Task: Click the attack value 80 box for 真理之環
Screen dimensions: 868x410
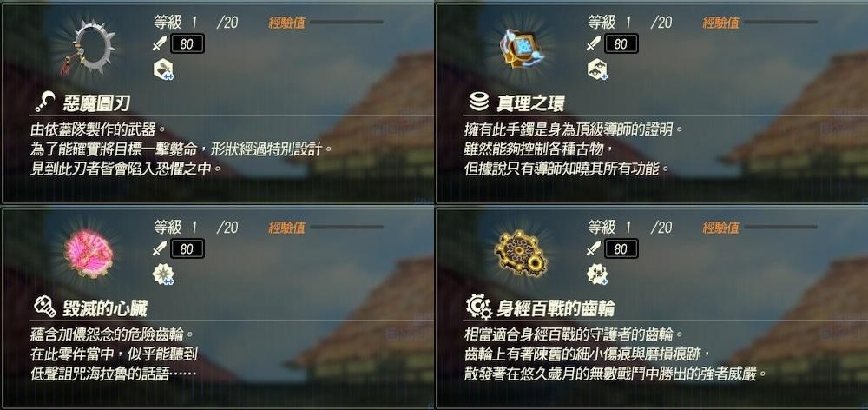Action: tap(621, 43)
